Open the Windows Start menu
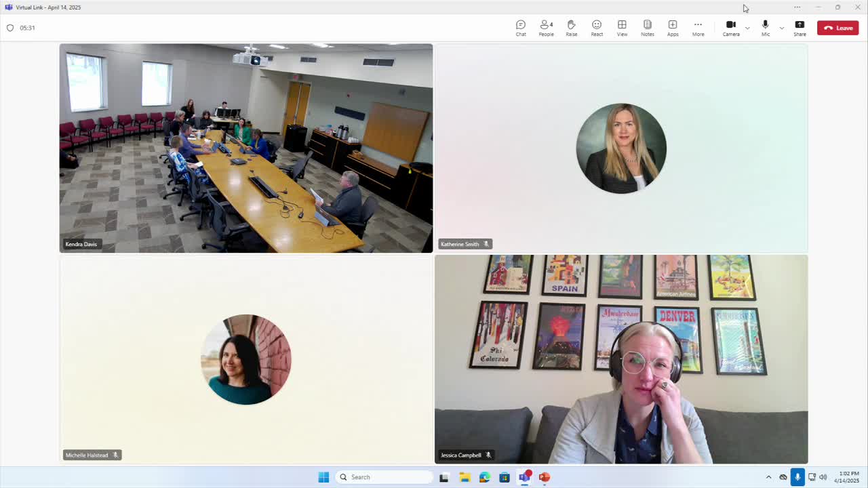Screen dimensions: 868x488 (323, 477)
